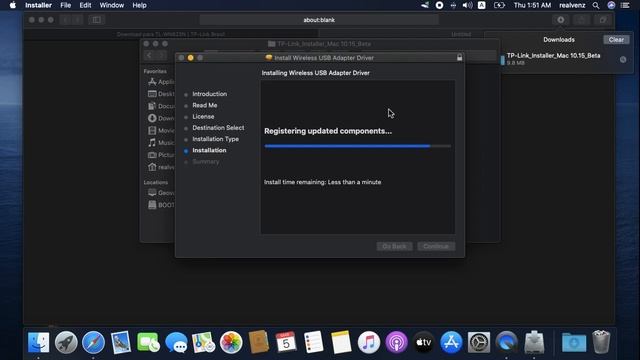Viewport: 640px width, 360px height.
Task: Open Installer application menu
Action: (38, 5)
